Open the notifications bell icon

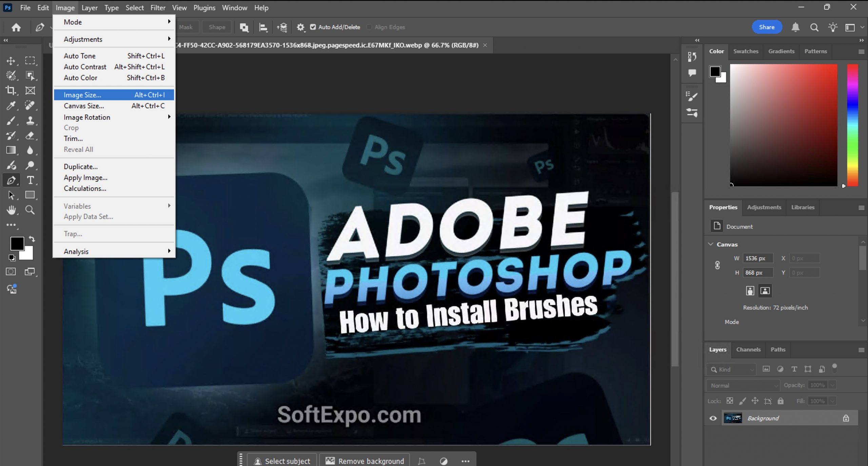pyautogui.click(x=795, y=27)
